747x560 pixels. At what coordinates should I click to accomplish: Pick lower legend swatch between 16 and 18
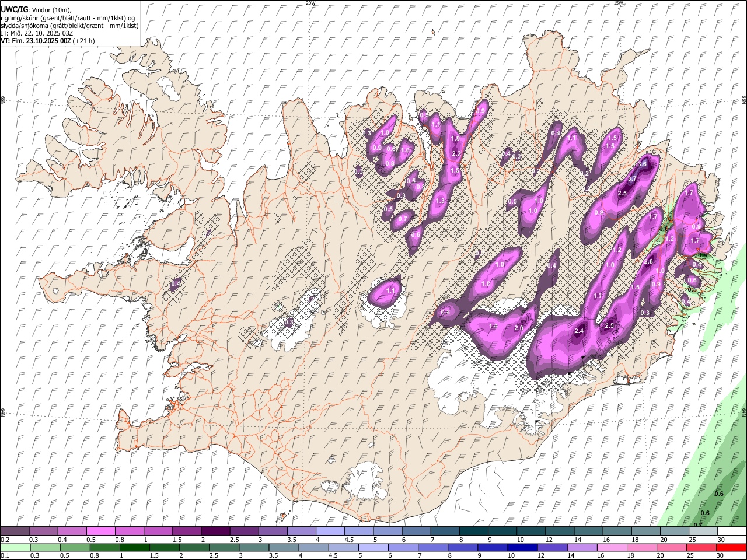tap(611, 547)
